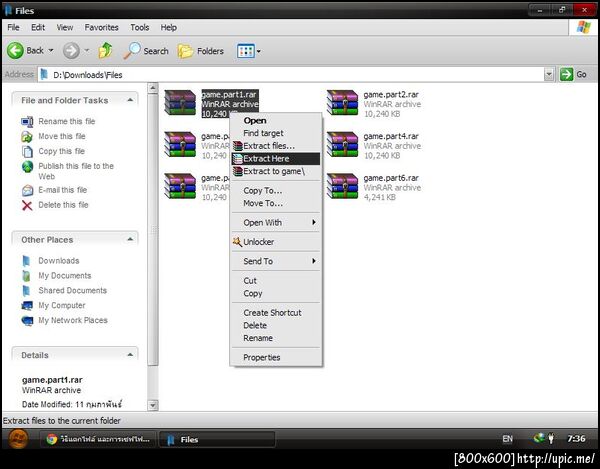Expand the Open With submenu
600x469 pixels.
[276, 222]
